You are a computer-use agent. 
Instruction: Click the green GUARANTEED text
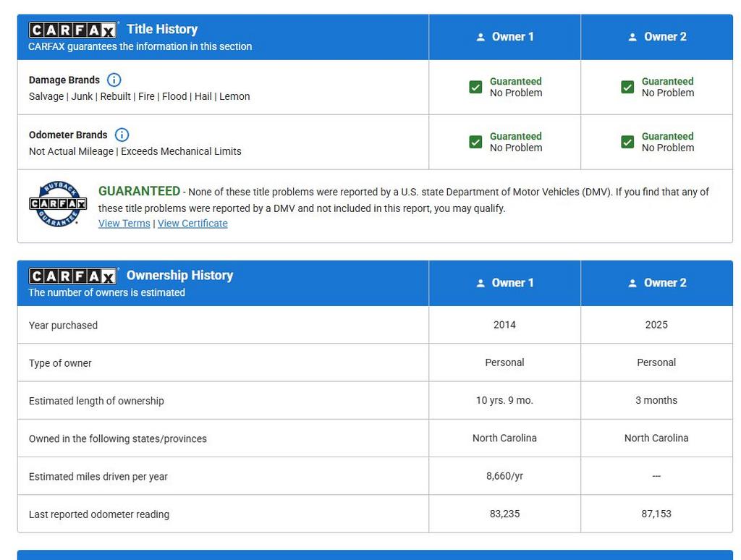point(139,192)
